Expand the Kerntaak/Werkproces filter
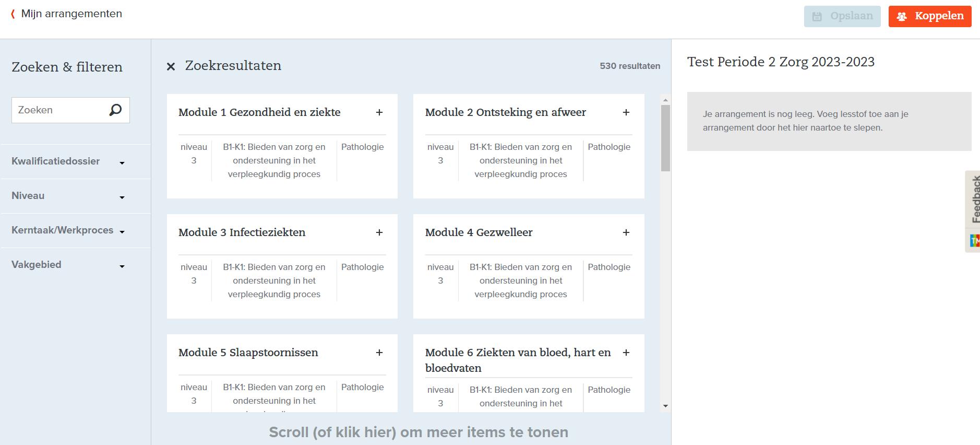 click(x=68, y=230)
